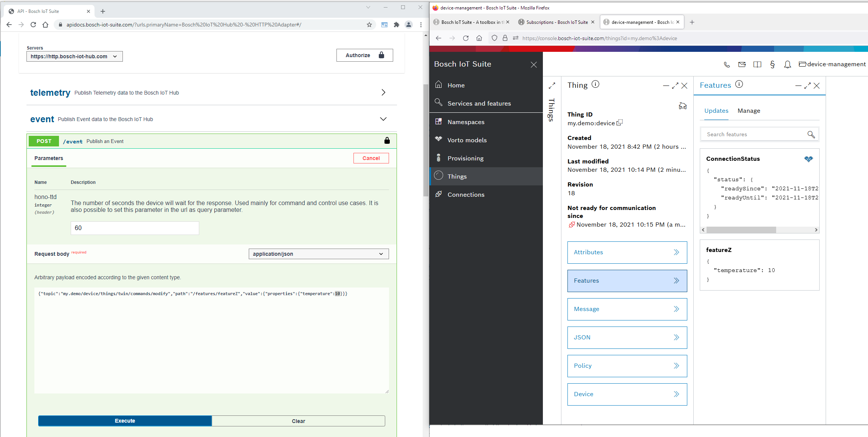Open Namespaces in the sidebar
This screenshot has width=868, height=437.
pos(486,122)
